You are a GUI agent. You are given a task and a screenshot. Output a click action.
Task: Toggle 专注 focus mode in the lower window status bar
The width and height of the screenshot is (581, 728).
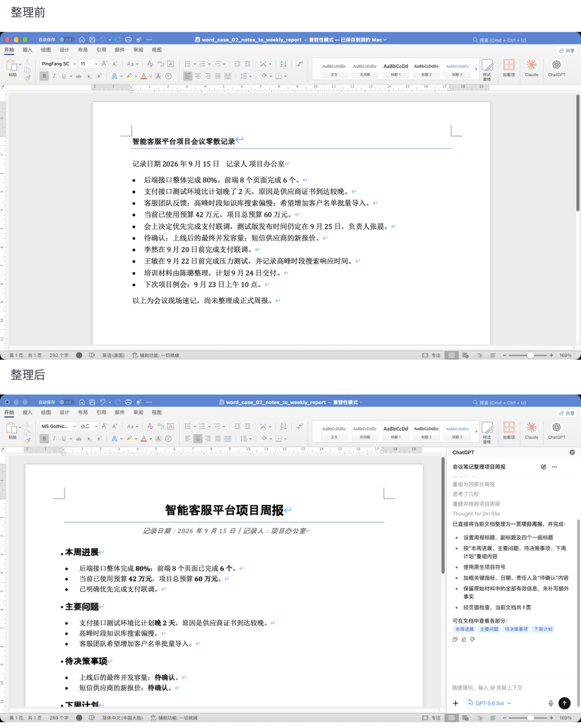pos(431,718)
